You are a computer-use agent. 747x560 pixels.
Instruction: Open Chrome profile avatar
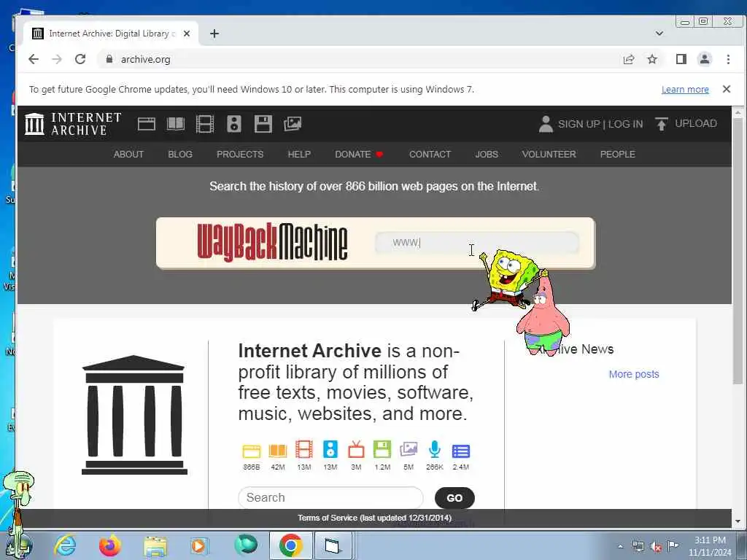point(705,59)
